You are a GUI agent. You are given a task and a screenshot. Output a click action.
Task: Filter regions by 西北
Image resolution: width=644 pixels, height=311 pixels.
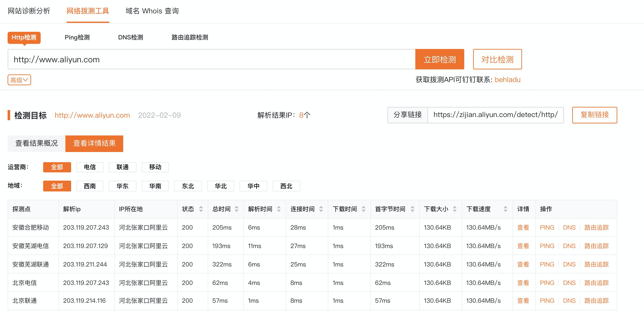[x=286, y=186]
